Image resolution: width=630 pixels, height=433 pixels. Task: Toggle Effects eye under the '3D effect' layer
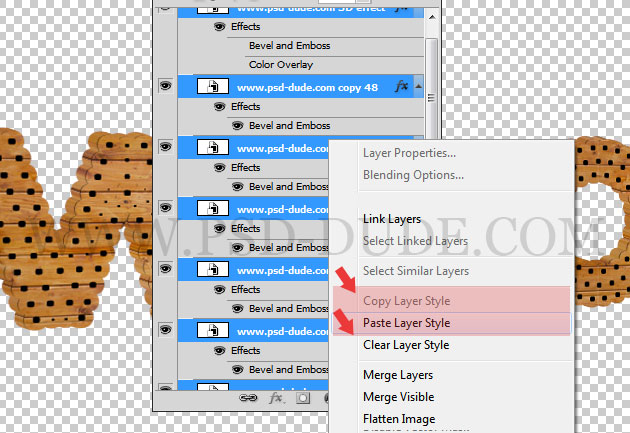219,27
